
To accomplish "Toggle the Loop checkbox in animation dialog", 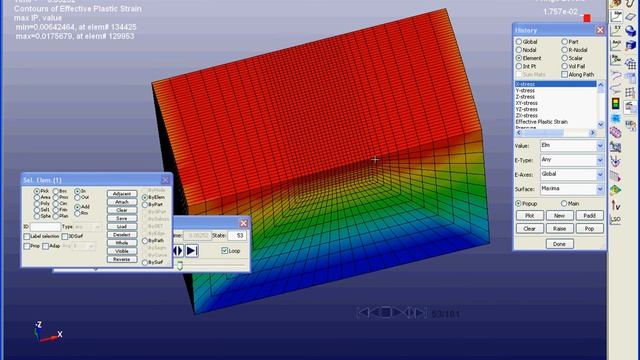I will (x=224, y=251).
